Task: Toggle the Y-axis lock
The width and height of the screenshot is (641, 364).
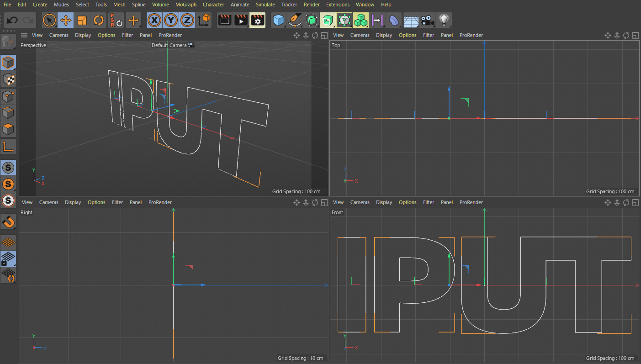Action: click(x=171, y=20)
